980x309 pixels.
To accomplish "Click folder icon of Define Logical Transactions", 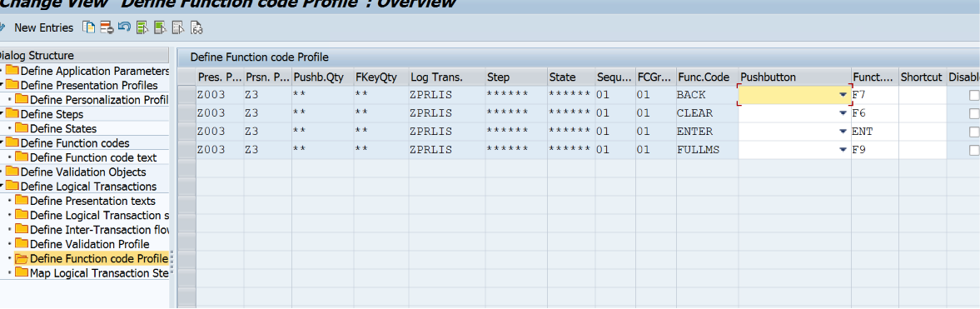I will point(12,187).
